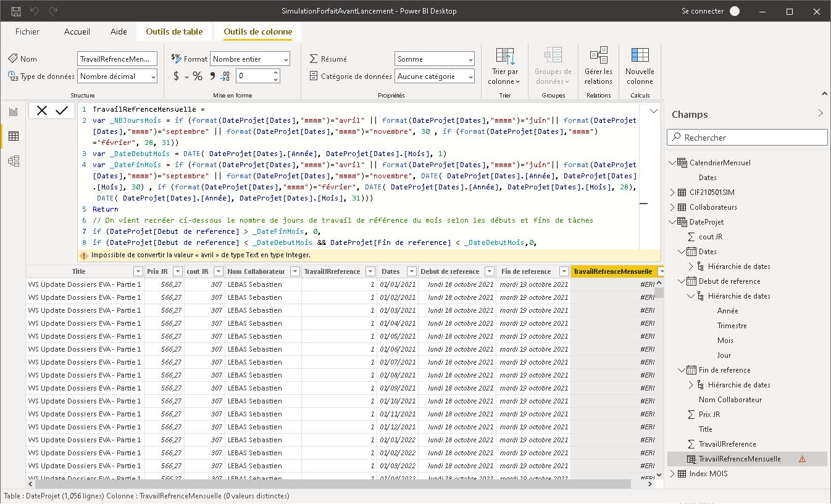Click warning icon next to TravailRefrenceMensuelle field
The width and height of the screenshot is (831, 504).
coord(802,459)
